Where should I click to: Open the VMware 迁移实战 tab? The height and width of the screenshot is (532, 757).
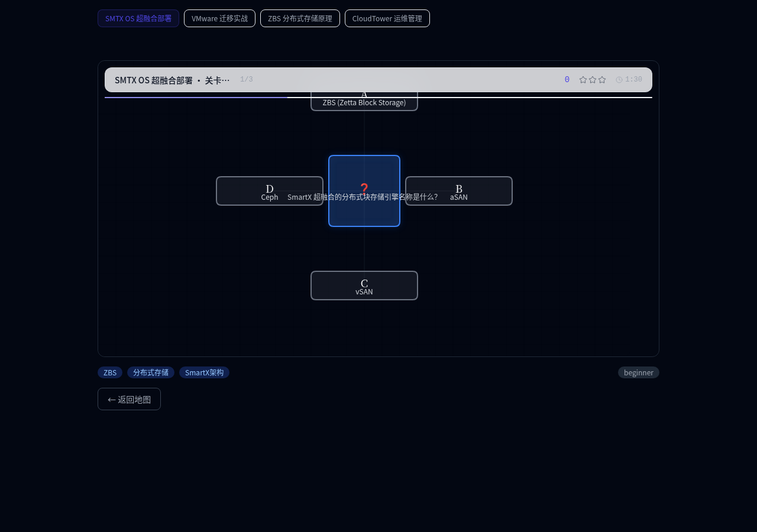point(219,18)
